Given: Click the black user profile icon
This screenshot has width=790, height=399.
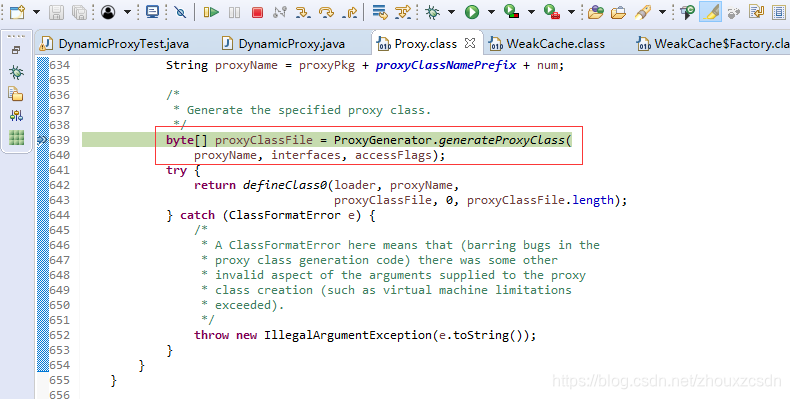Looking at the screenshot, I should [108, 12].
